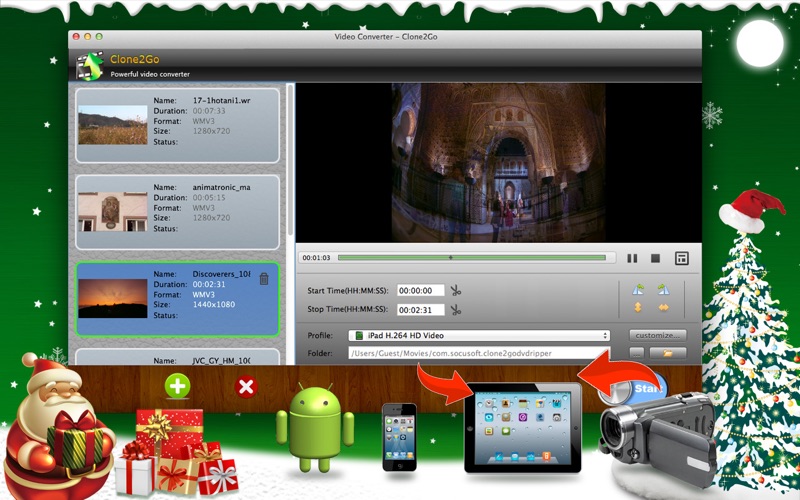
Task: Click the Clone2Go film logo icon
Action: click(x=89, y=66)
